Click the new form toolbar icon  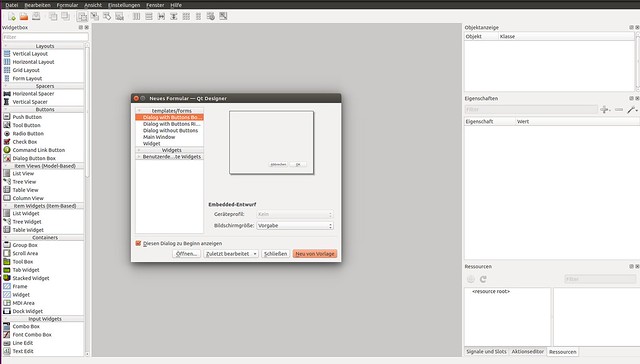pos(11,16)
